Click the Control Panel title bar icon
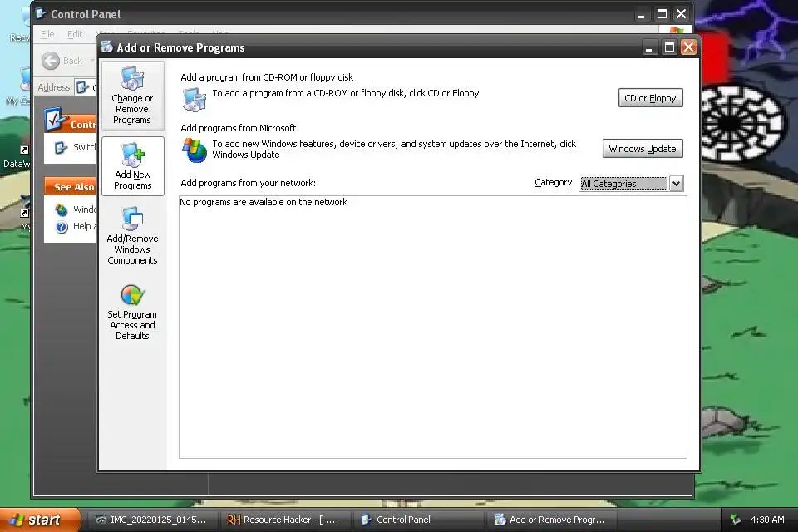The width and height of the screenshot is (798, 532). [x=41, y=14]
